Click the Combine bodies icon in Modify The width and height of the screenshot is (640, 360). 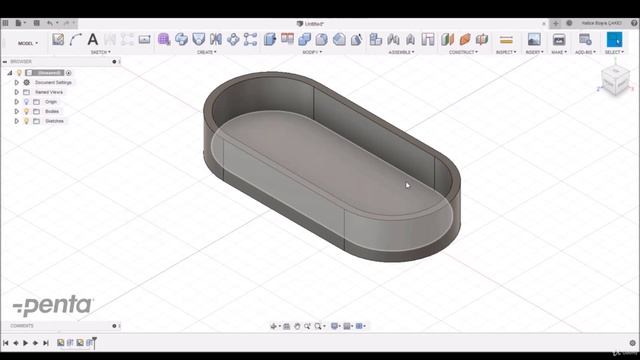pyautogui.click(x=304, y=39)
